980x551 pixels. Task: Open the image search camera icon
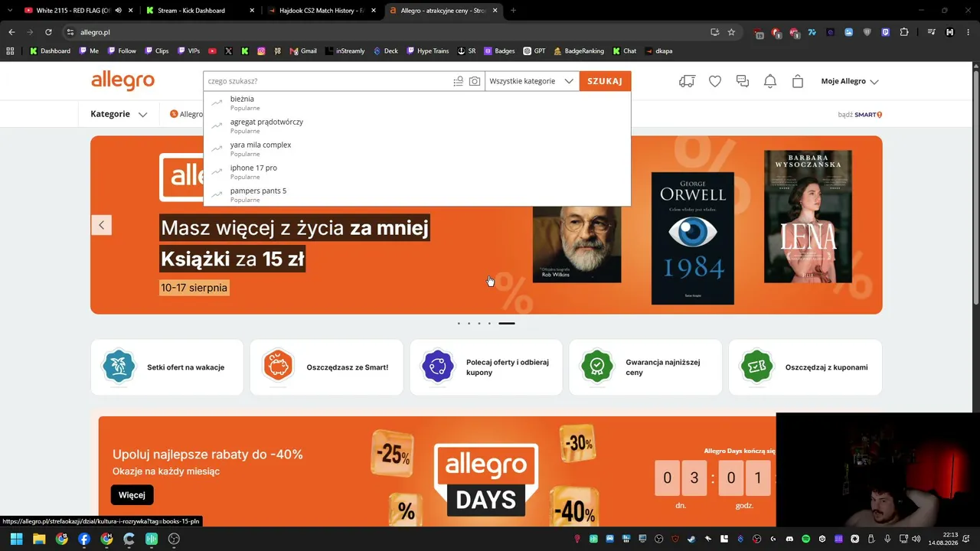coord(475,81)
